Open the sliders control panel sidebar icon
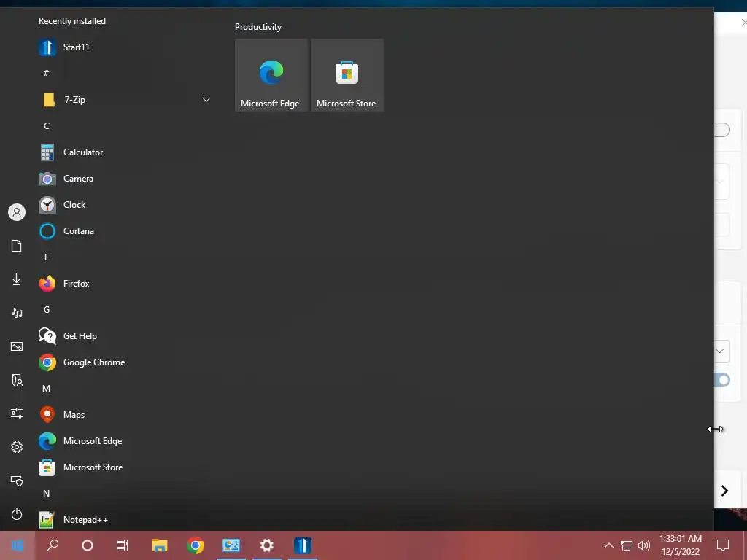This screenshot has width=747, height=560. [x=17, y=413]
